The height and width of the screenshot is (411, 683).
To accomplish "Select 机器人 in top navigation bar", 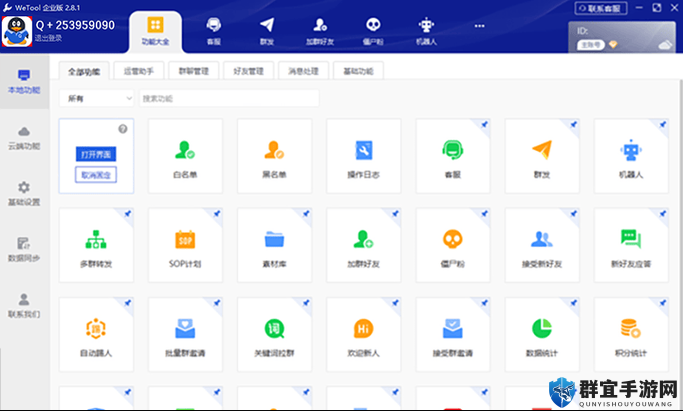I will pyautogui.click(x=426, y=31).
